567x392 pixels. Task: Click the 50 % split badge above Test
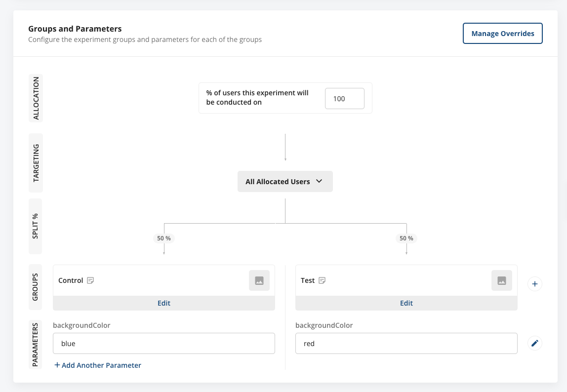point(406,238)
